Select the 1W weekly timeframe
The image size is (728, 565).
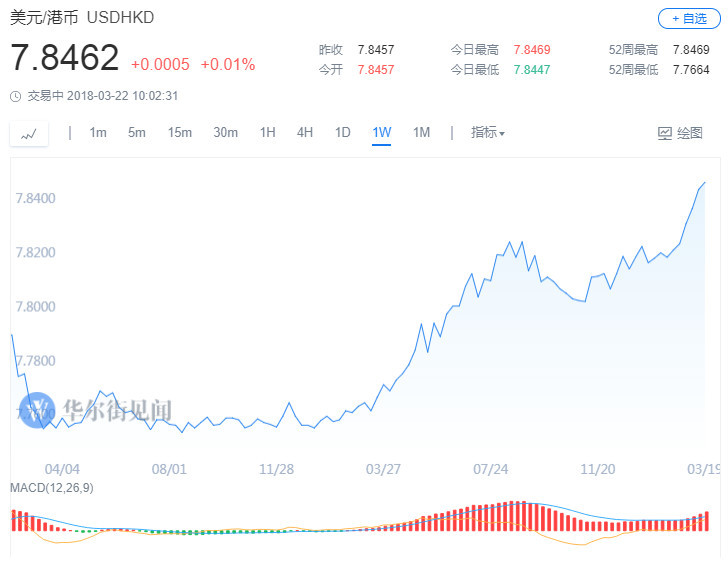click(x=381, y=133)
